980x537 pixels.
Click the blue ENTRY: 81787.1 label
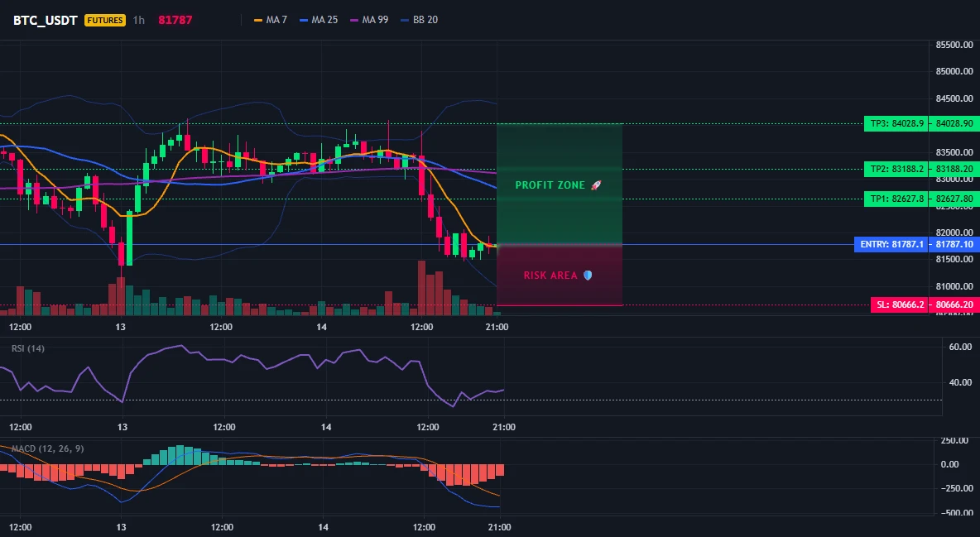coord(891,244)
